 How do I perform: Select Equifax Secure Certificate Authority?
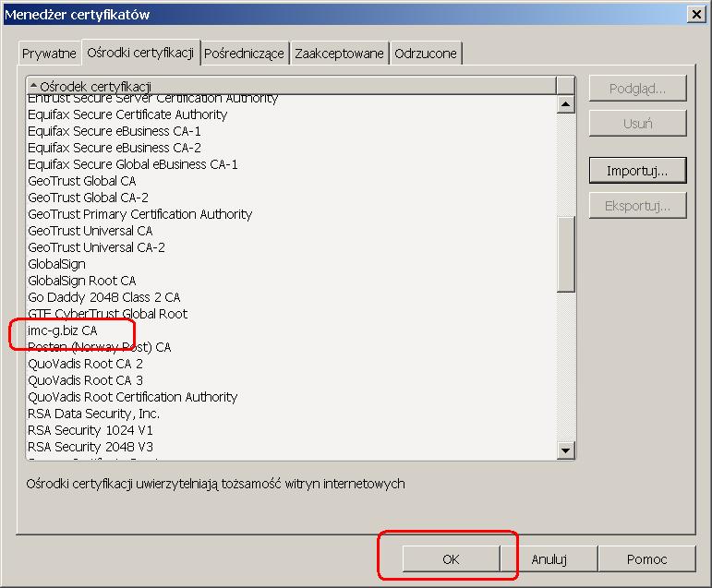(127, 114)
